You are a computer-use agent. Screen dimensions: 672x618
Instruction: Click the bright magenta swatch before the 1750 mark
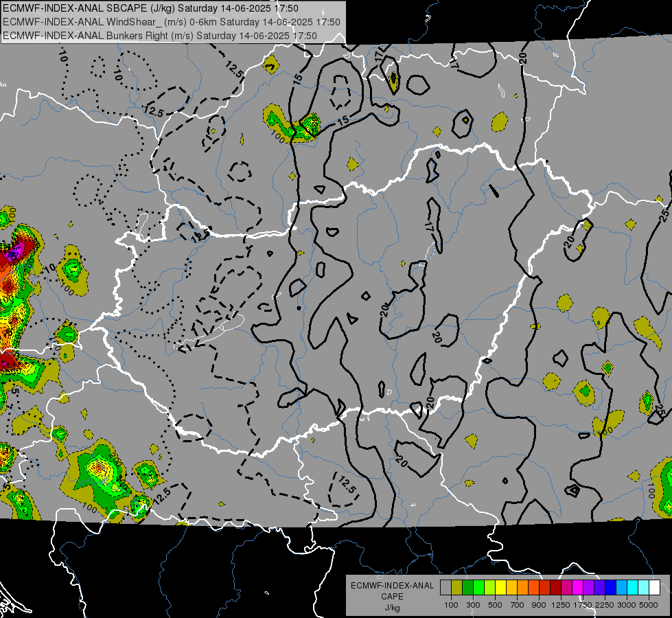click(578, 587)
